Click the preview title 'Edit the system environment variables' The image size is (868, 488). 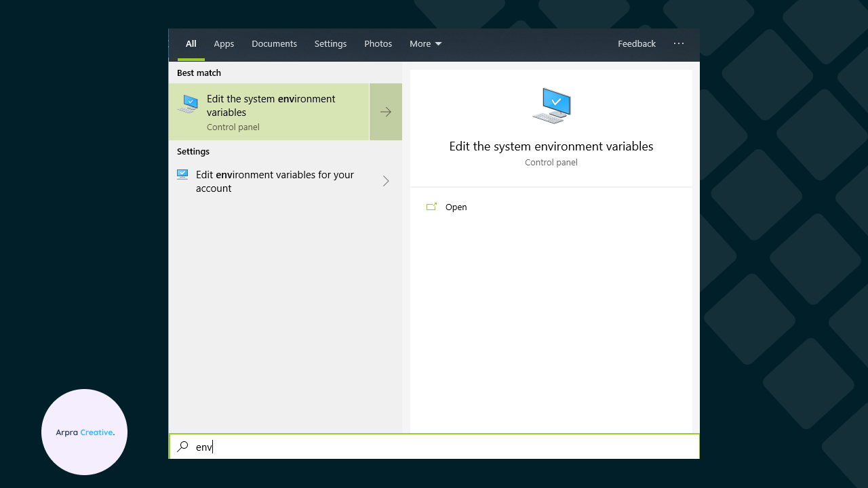point(551,146)
